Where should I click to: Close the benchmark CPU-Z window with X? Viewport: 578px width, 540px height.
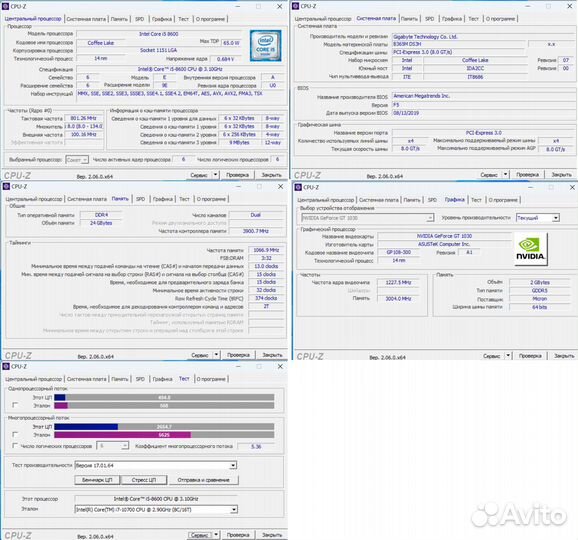point(280,366)
